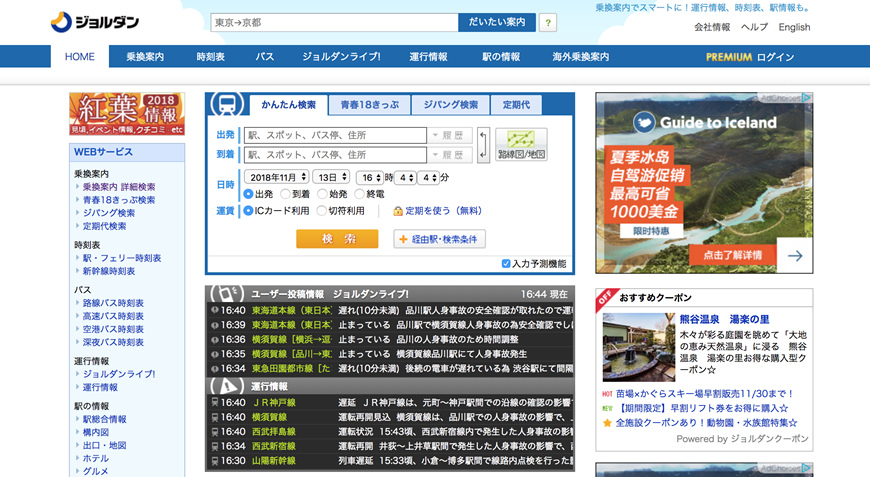Open 運行情報 in the navigation bar
The height and width of the screenshot is (477, 870).
[x=428, y=57]
